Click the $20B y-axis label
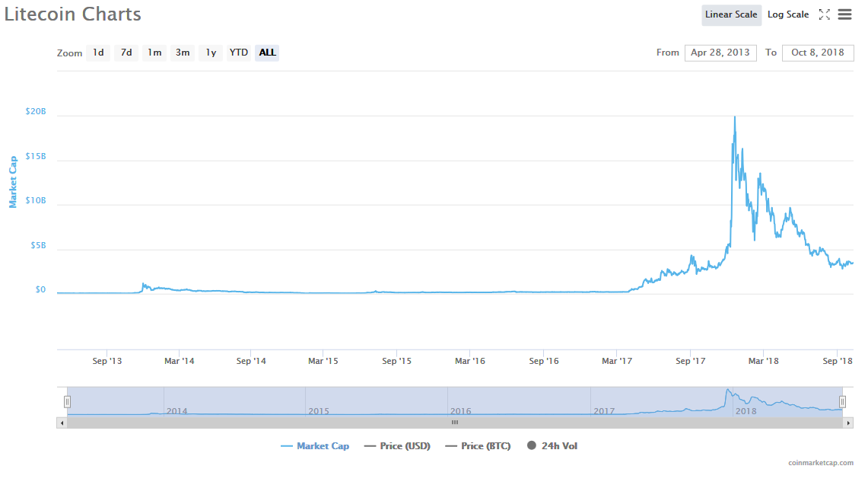Image resolution: width=868 pixels, height=485 pixels. (x=36, y=111)
